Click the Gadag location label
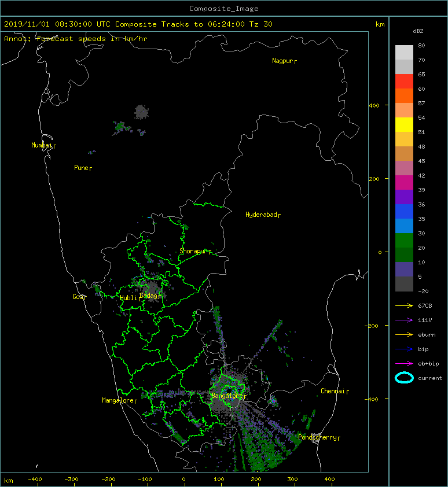 pyautogui.click(x=149, y=296)
